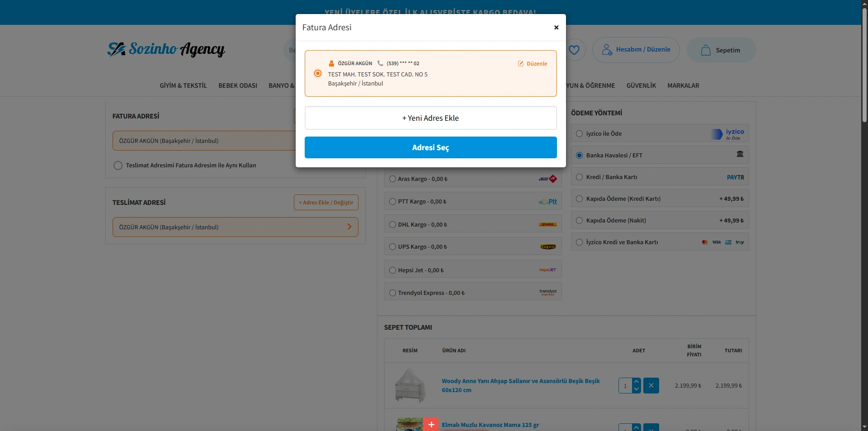Click the Sepetim shopping bag icon
868x431 pixels.
pyautogui.click(x=705, y=50)
